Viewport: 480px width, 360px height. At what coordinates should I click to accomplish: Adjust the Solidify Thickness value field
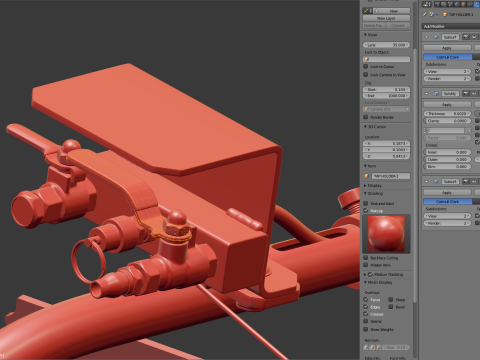pyautogui.click(x=447, y=114)
